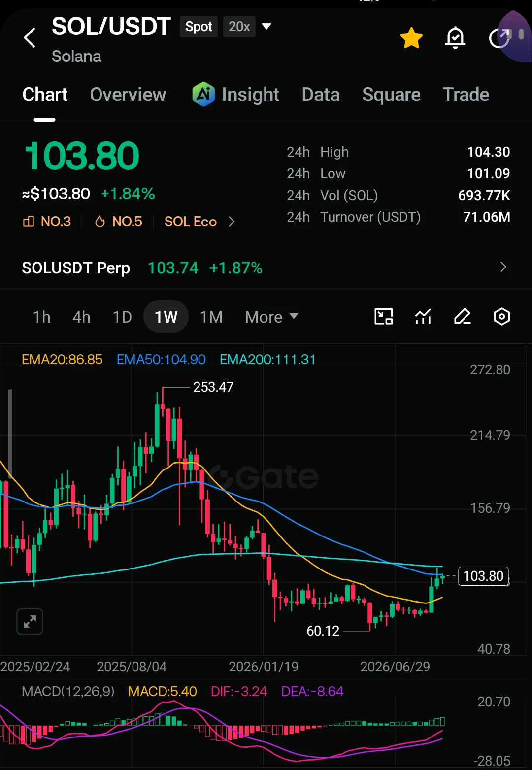Screen dimensions: 532x770
Task: Open price alert bell icon
Action: [x=455, y=37]
